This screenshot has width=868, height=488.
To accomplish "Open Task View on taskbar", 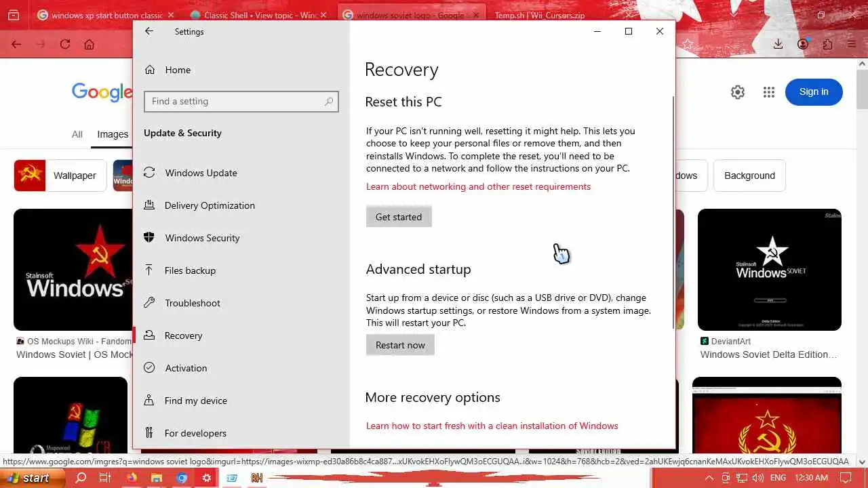I will [x=105, y=478].
